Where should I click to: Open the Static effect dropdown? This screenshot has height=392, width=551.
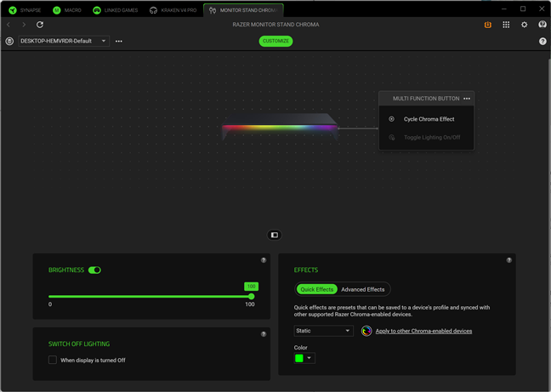(x=323, y=331)
